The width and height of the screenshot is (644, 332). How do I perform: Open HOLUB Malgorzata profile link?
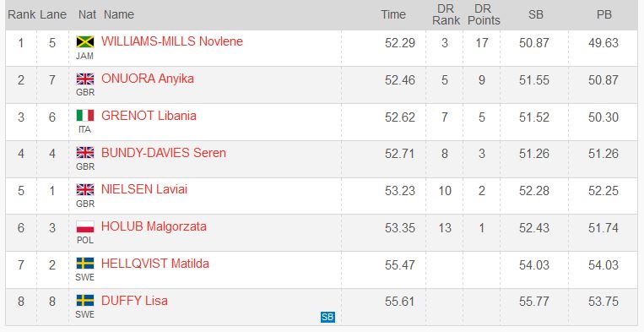(x=154, y=226)
